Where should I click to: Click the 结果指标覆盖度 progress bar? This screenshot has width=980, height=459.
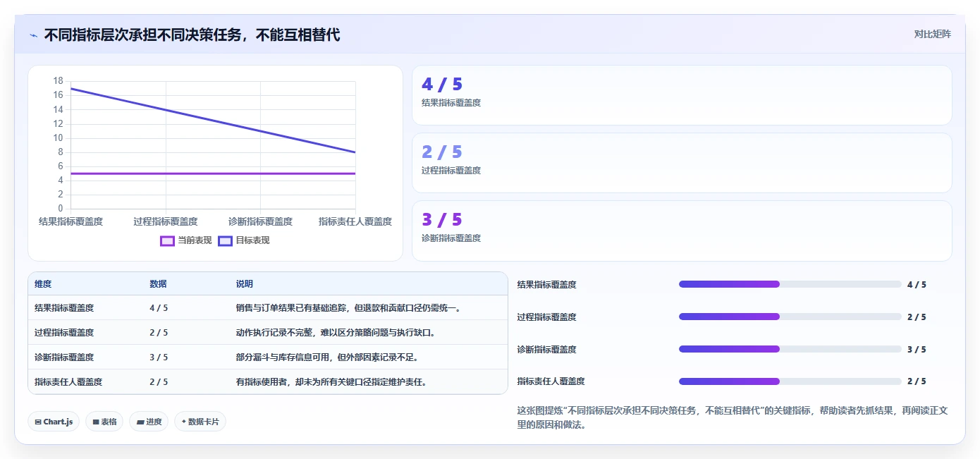[790, 284]
